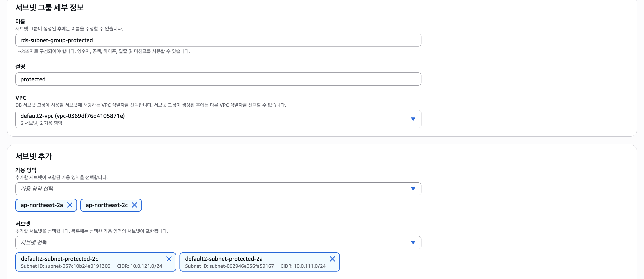Click the 서브넷 그룹 세부 정보 heading
This screenshot has height=279, width=644.
[x=49, y=7]
